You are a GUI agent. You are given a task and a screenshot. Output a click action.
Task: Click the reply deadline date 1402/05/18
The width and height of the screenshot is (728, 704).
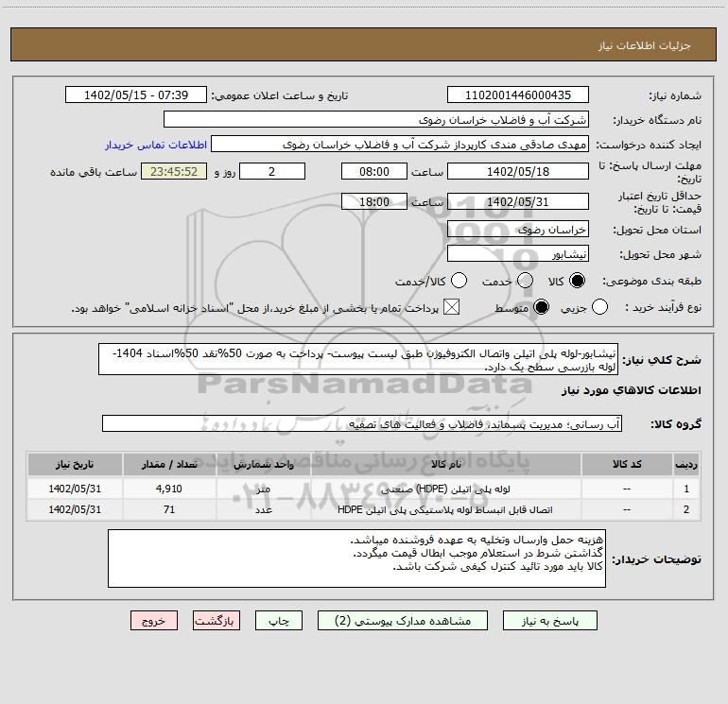518,171
